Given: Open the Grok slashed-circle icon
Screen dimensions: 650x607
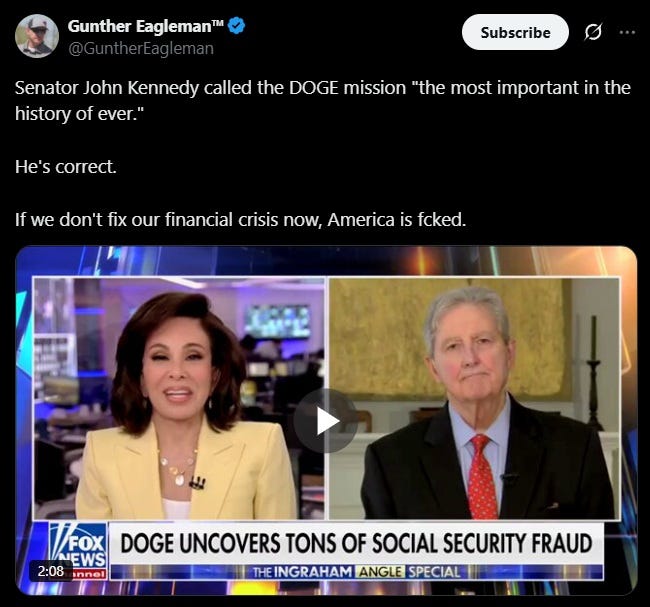Looking at the screenshot, I should (593, 32).
